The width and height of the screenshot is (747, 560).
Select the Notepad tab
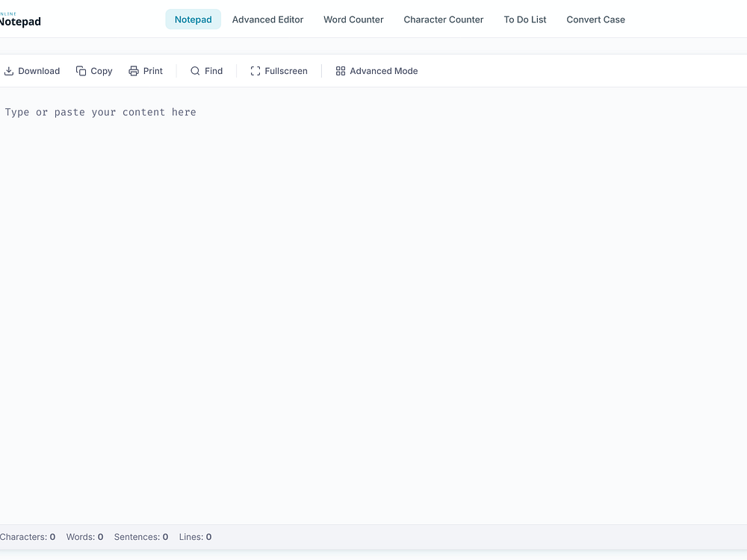193,19
